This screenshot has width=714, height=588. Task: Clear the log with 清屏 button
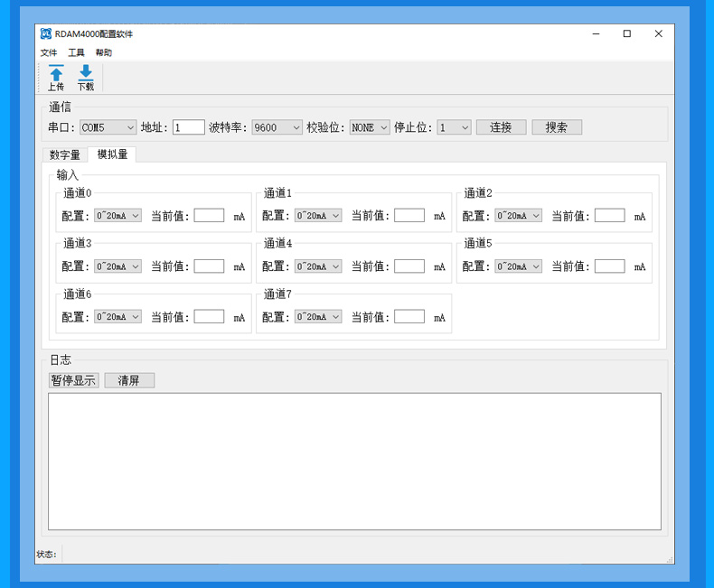click(129, 380)
